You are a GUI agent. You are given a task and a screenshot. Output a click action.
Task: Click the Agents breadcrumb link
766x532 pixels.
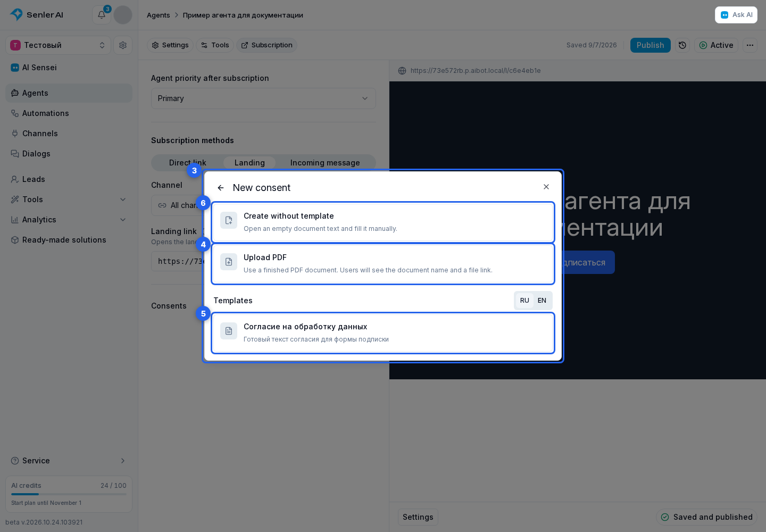click(x=159, y=15)
